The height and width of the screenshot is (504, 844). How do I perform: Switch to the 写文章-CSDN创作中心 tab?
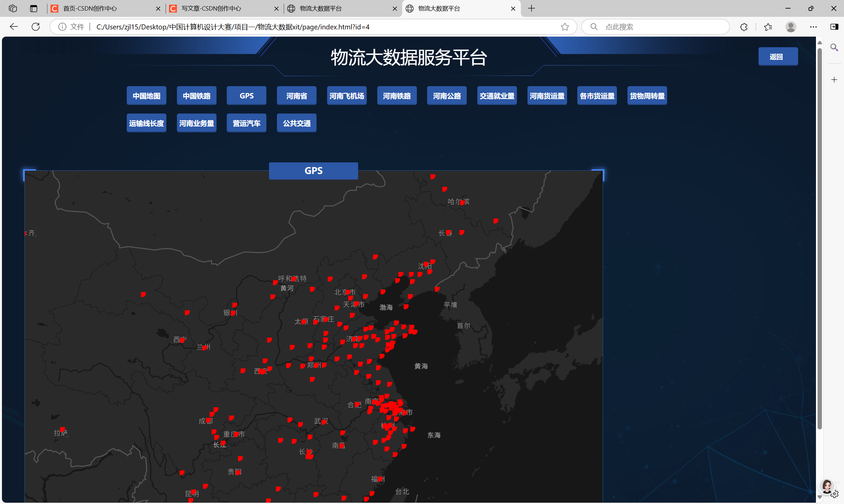(x=211, y=9)
